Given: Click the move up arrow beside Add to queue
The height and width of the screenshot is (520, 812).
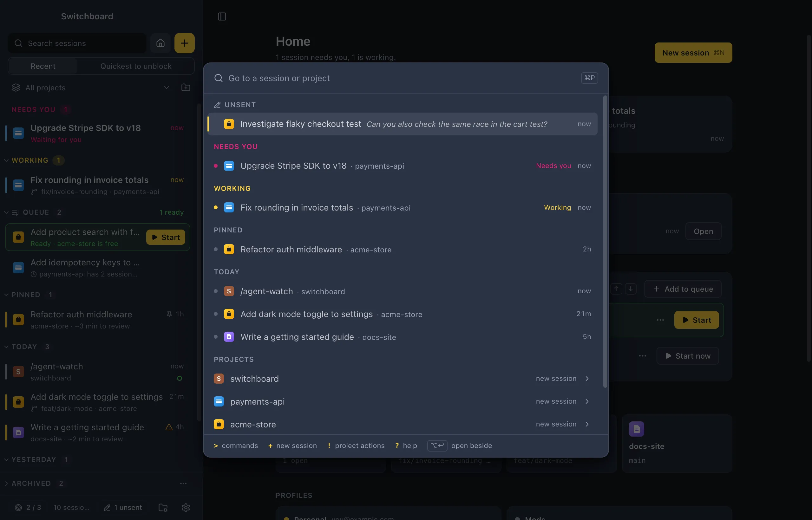Looking at the screenshot, I should click(616, 289).
